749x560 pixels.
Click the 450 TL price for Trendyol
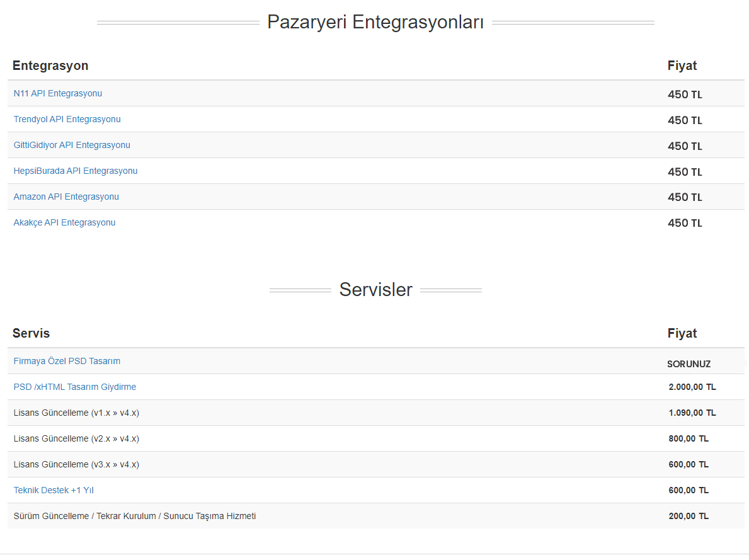pos(685,120)
